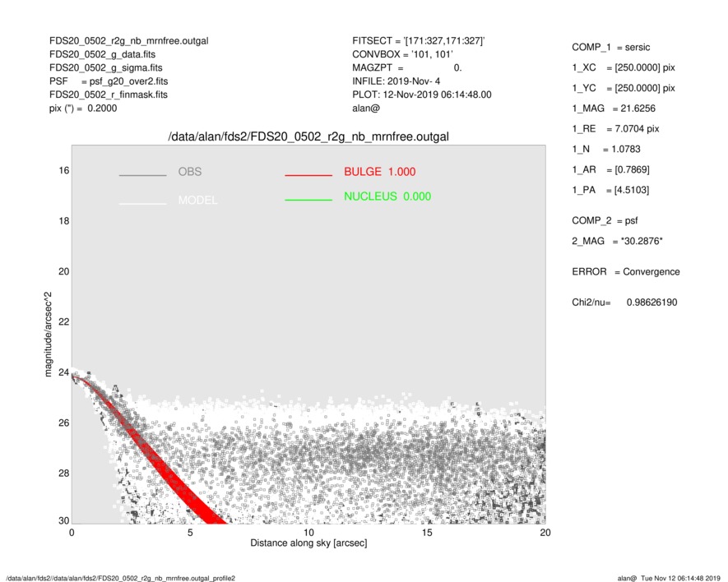Select the PLOT: 12-Nov-2019 06:14:48.00 timestamp
728x582 pixels.
(421, 95)
